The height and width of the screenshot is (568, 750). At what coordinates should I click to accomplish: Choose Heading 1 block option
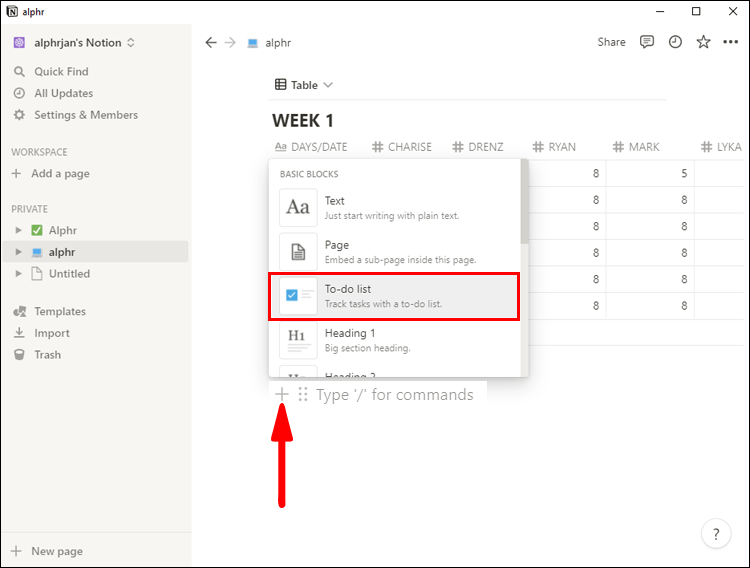pyautogui.click(x=394, y=340)
